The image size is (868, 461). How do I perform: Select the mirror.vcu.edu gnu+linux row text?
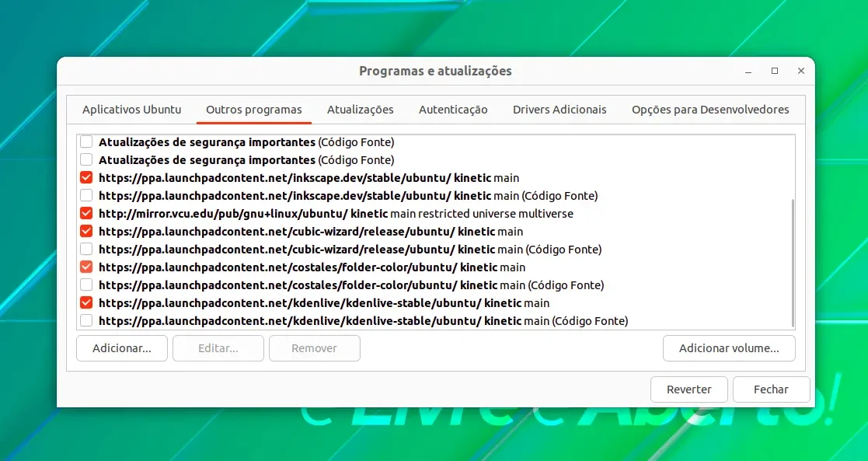pyautogui.click(x=336, y=213)
